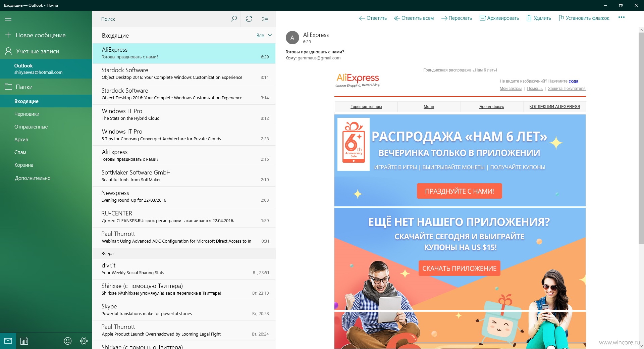The image size is (644, 349).
Task: Open Settings gear icon
Action: (84, 341)
